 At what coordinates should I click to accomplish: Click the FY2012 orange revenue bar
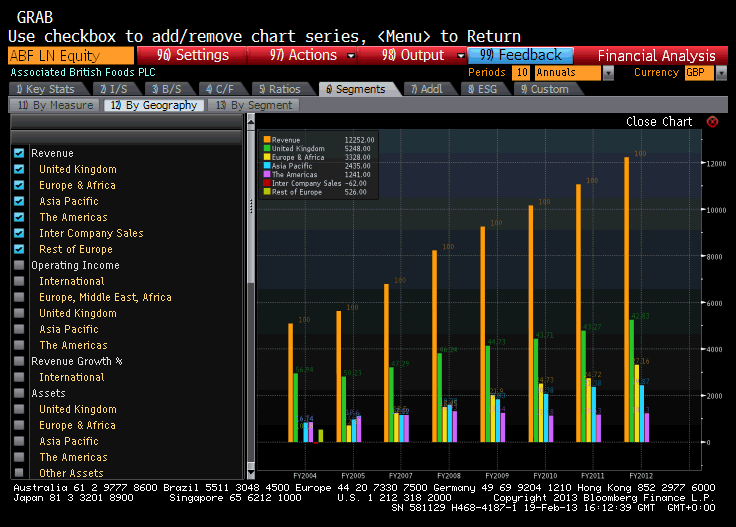tap(627, 300)
